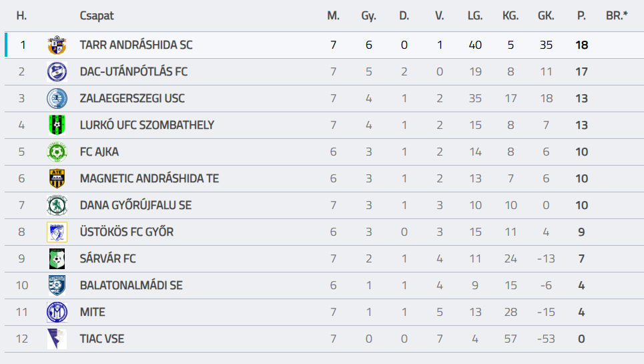
Task: Click the DAC-Utánpótlás FC club logo
Action: pos(57,72)
